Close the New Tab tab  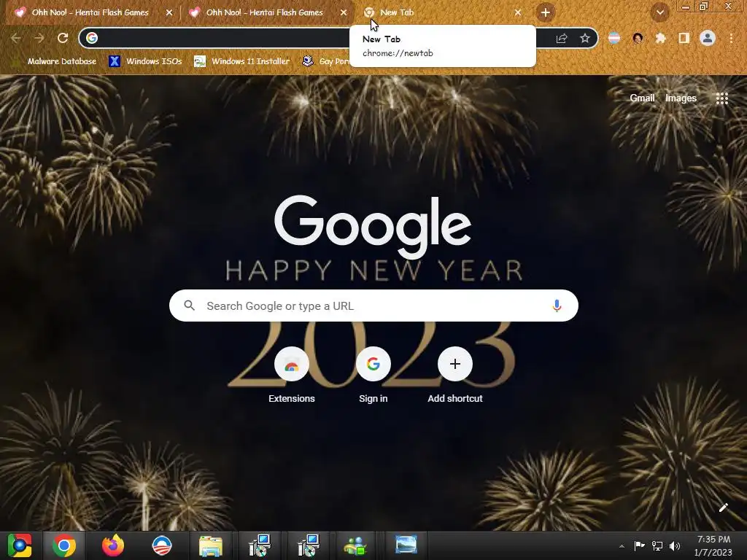click(518, 12)
